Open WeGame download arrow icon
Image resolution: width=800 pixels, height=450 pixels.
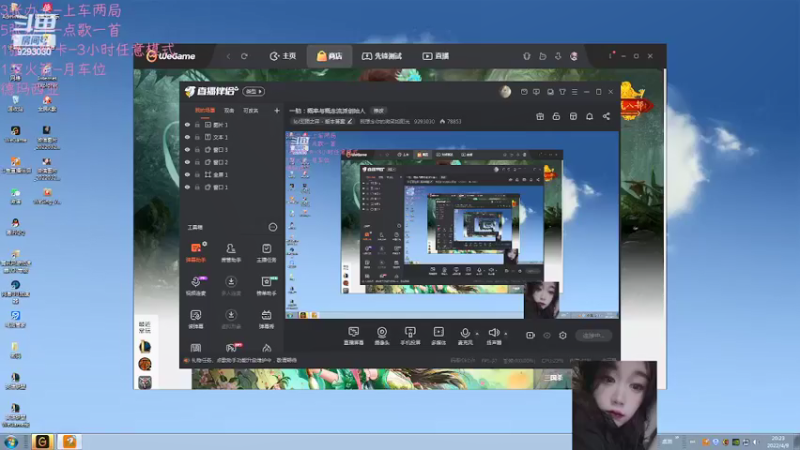[x=558, y=56]
